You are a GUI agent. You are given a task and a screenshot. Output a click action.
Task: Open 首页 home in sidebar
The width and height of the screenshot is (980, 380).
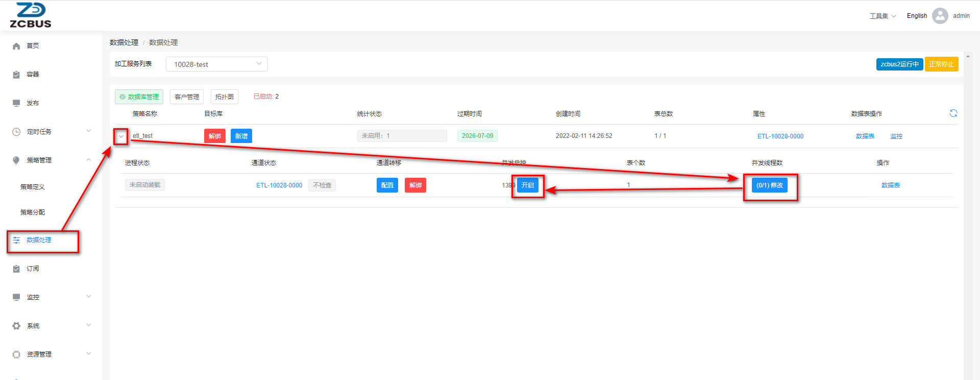[33, 46]
